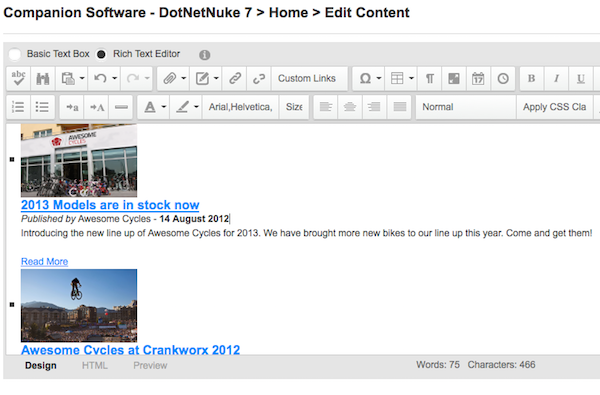The width and height of the screenshot is (600, 395).
Task: Open Find and Replace binoculars icon
Action: pyautogui.click(x=42, y=78)
